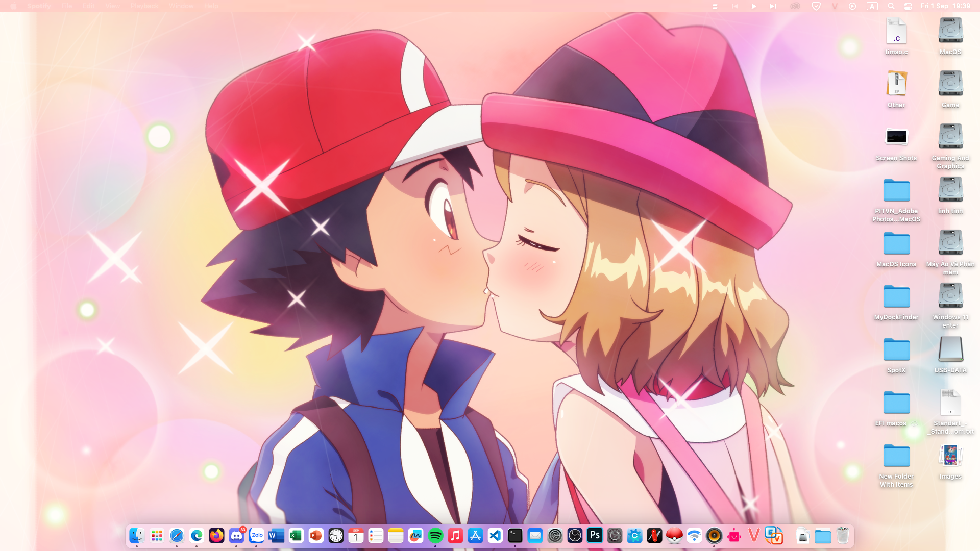Open Apple Music from the dock
980x551 pixels.
(x=455, y=536)
